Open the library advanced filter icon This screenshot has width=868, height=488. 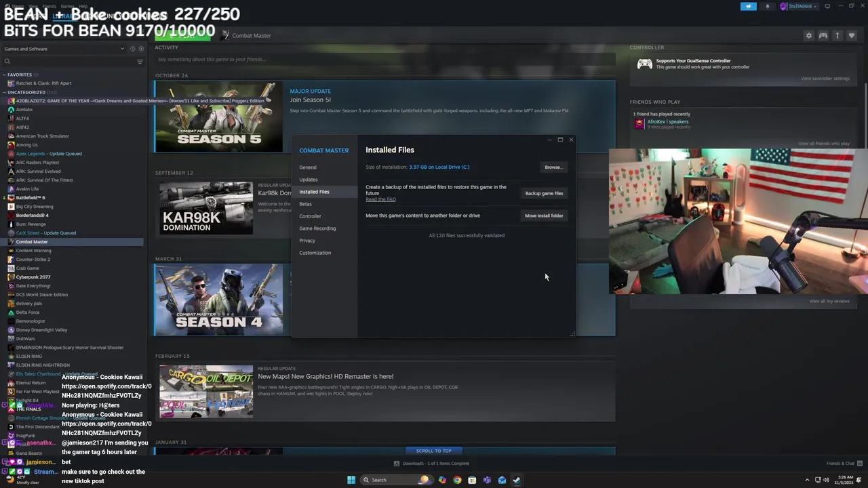(x=140, y=62)
